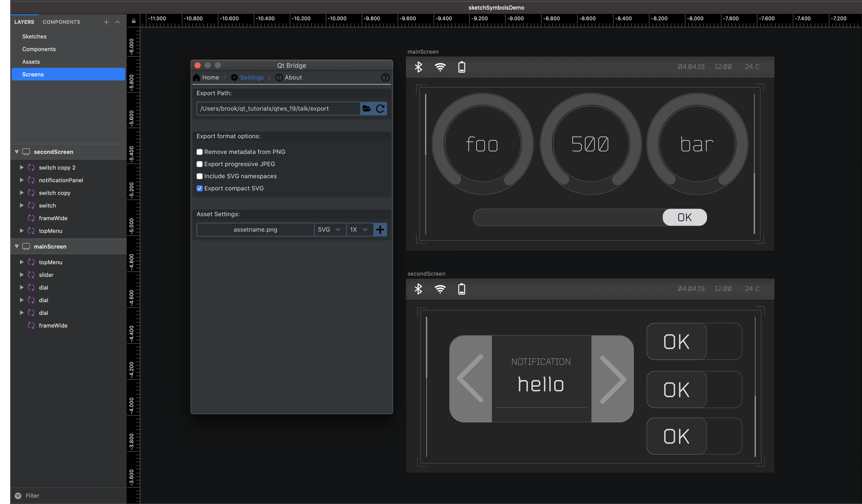Browse export path using the folder icon
Screen dimensions: 862x504
(x=367, y=109)
